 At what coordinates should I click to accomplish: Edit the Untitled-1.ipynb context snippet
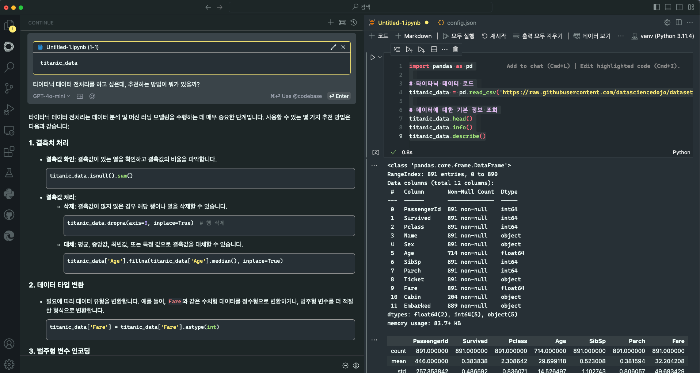(x=333, y=47)
